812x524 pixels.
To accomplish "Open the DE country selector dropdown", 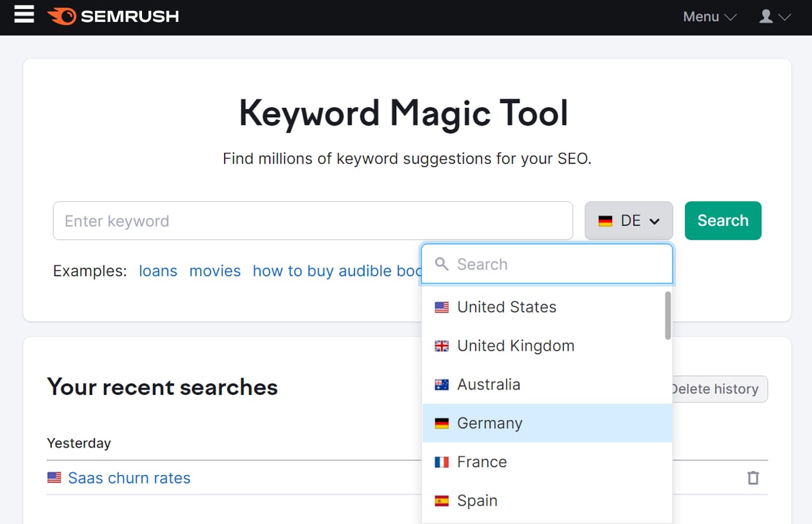I will click(x=628, y=220).
